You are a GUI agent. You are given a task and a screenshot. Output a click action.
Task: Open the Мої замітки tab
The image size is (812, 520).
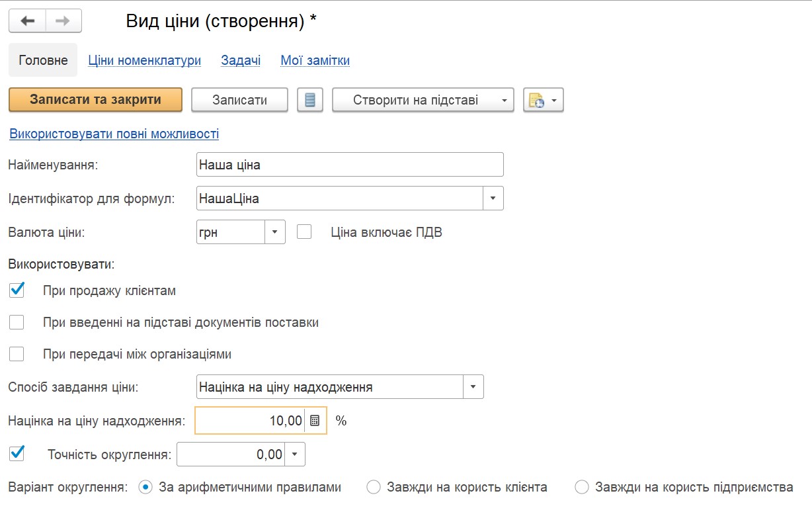[x=315, y=60]
